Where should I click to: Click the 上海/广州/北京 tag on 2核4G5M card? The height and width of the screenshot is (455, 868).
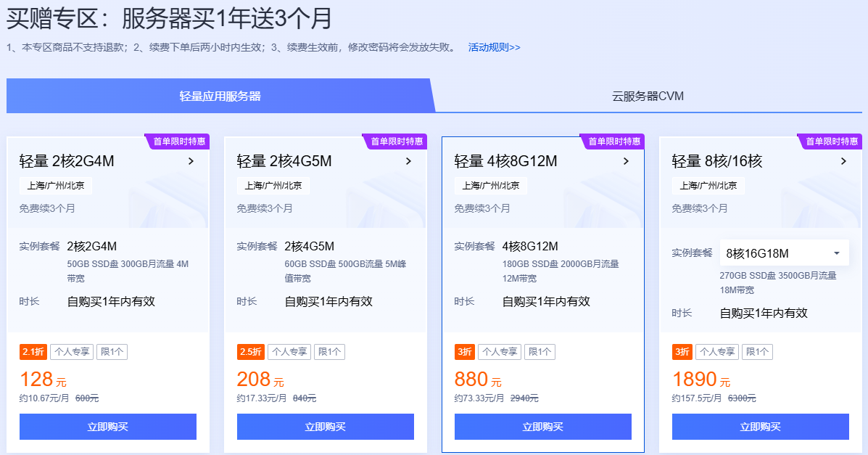(273, 186)
